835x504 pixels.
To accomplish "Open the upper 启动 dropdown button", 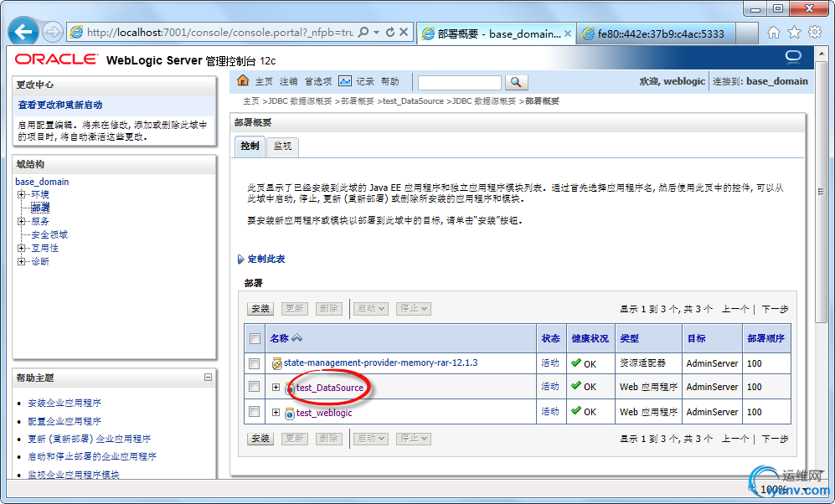I will (371, 309).
